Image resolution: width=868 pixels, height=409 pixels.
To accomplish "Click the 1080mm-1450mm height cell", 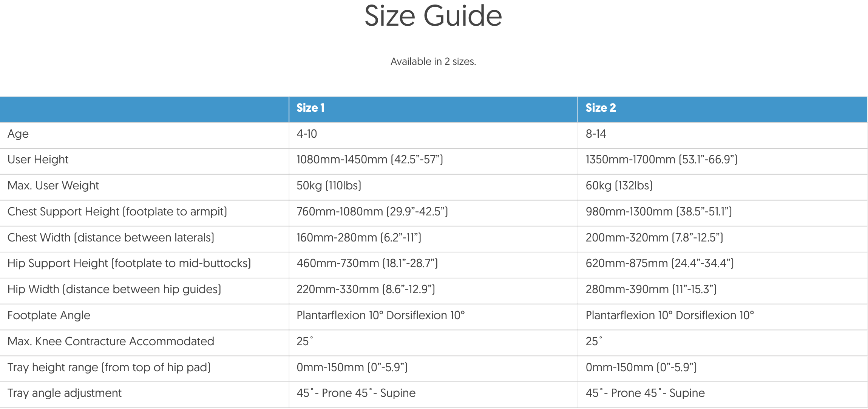I will [369, 160].
